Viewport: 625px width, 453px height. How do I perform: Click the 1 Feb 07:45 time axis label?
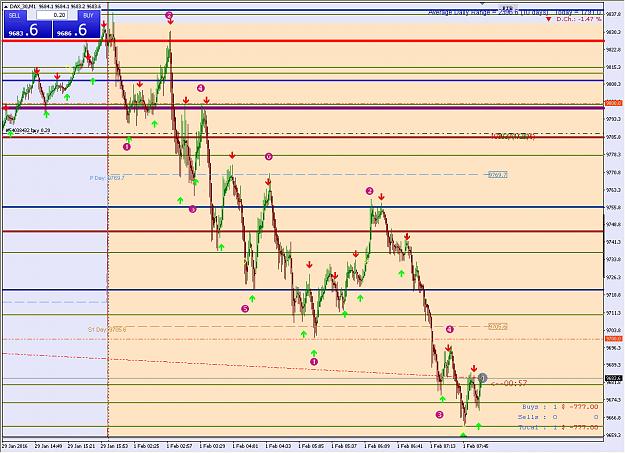point(474,446)
